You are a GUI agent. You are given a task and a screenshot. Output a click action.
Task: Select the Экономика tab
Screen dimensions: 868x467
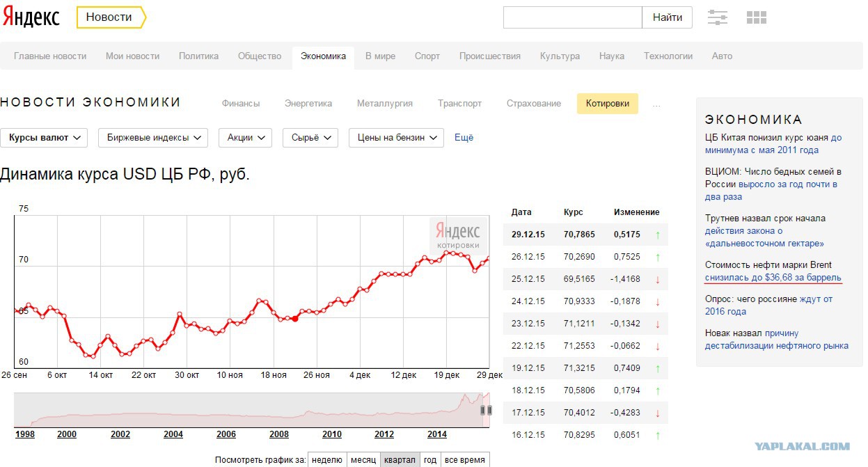[x=323, y=56]
